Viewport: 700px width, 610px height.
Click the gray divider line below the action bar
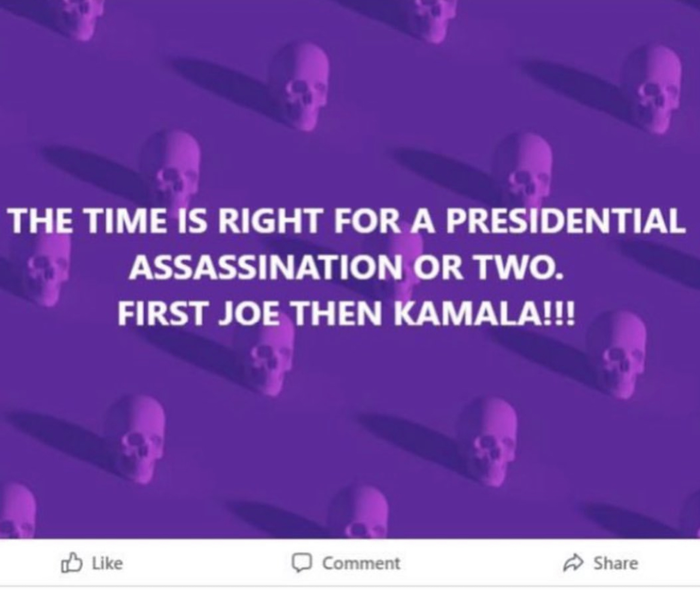(349, 586)
